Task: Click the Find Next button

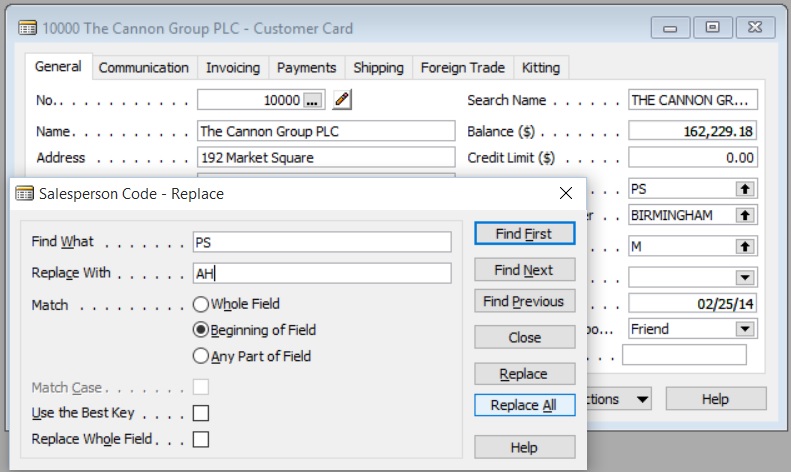Action: [524, 270]
